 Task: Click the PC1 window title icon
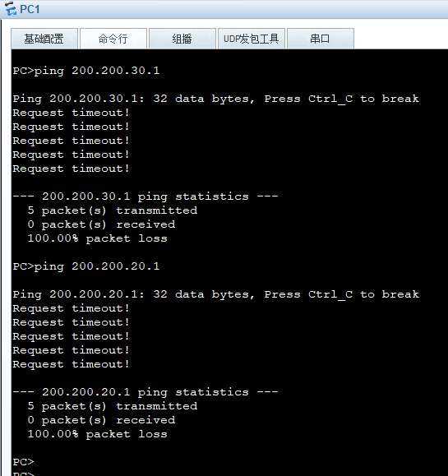point(11,8)
